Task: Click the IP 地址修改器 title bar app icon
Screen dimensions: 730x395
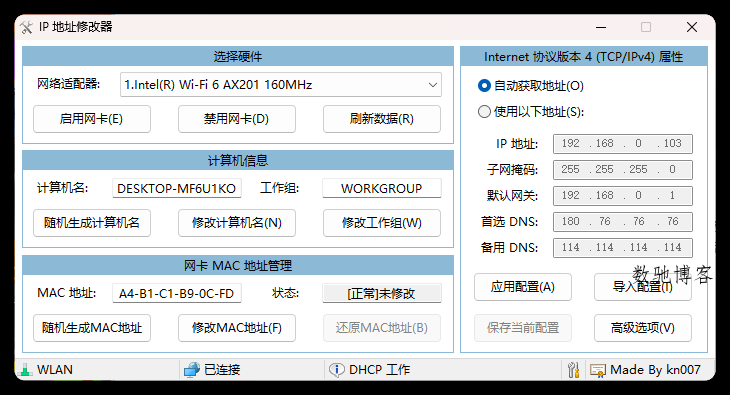Action: (x=27, y=27)
